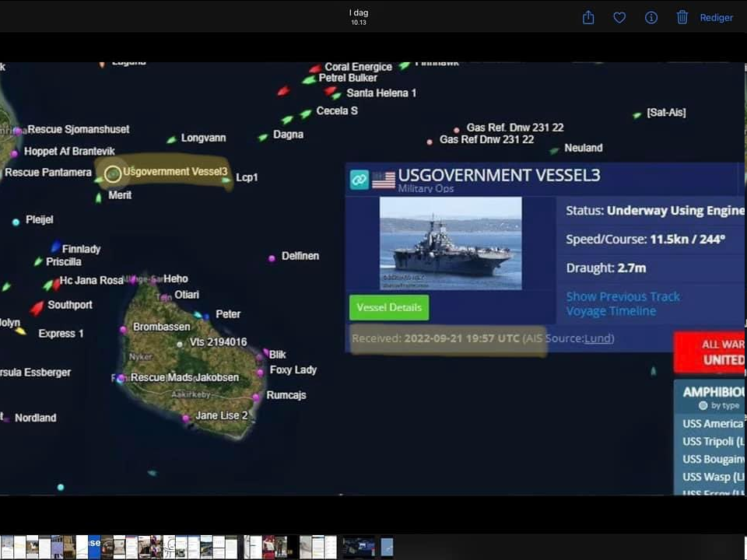Click the green Vessel Details button

coord(389,308)
